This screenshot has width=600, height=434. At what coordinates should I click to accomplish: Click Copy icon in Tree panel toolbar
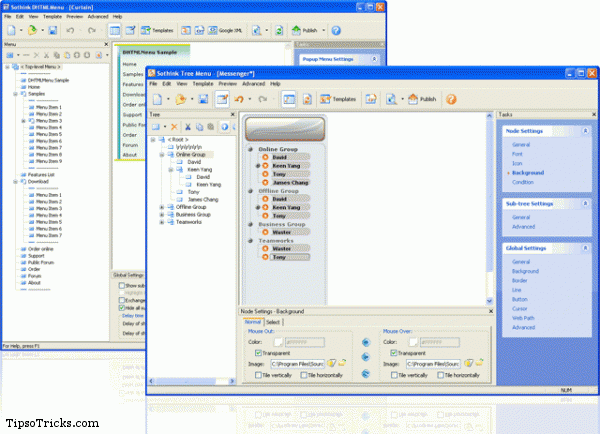[199, 127]
